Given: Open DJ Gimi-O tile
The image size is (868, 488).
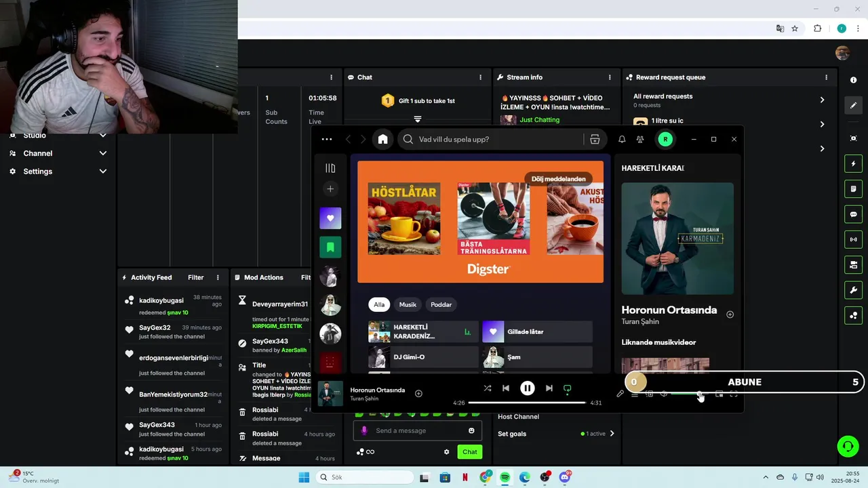Looking at the screenshot, I should click(423, 357).
